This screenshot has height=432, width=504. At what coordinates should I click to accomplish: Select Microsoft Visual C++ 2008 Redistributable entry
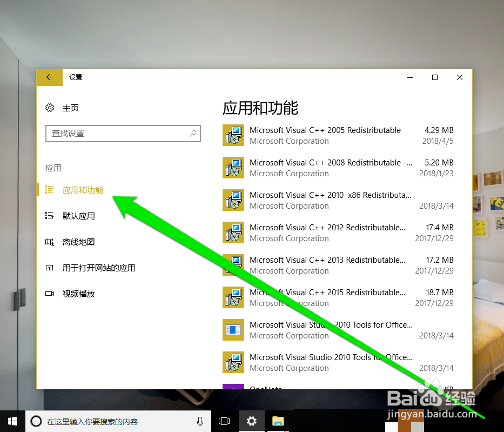tap(338, 168)
